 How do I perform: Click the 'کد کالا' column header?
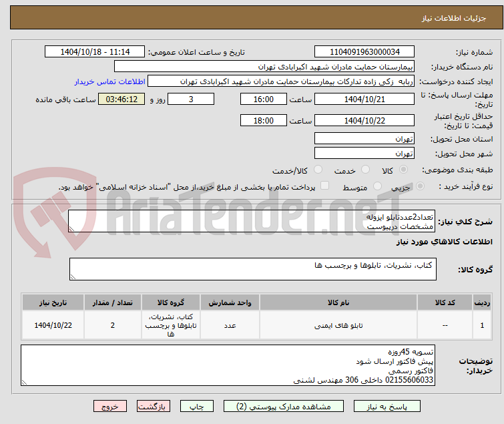(445, 302)
